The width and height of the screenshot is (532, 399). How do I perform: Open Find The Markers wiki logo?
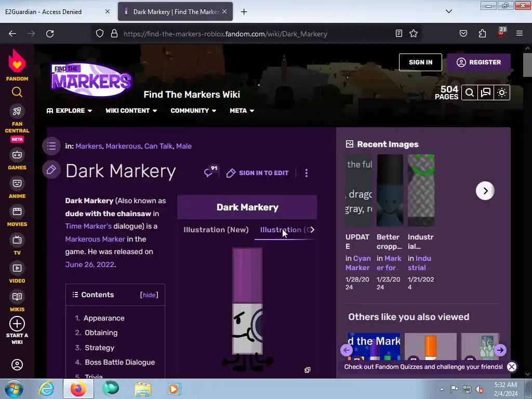90,79
